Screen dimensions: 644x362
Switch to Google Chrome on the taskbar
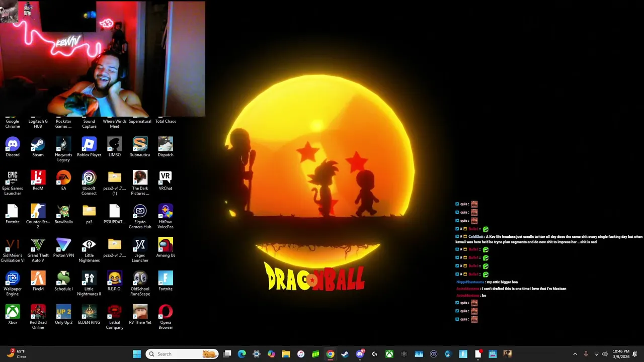[x=330, y=354]
